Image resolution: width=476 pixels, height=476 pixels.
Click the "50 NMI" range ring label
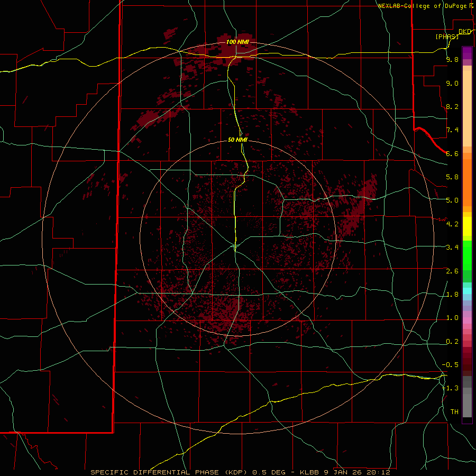237,140
